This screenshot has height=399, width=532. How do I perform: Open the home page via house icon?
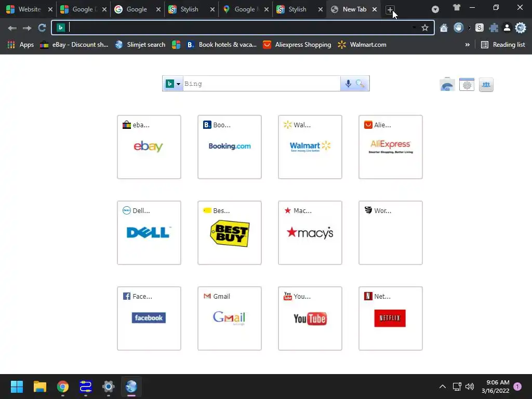(444, 28)
